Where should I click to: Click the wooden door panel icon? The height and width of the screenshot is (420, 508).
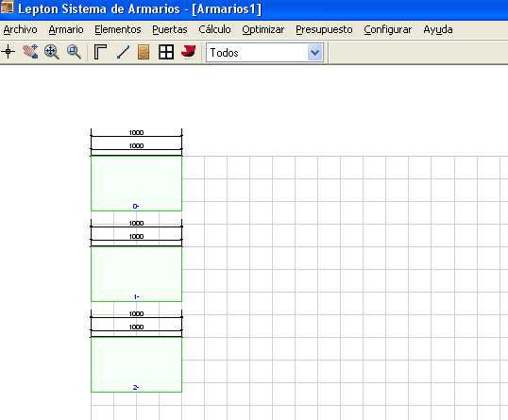(x=144, y=52)
